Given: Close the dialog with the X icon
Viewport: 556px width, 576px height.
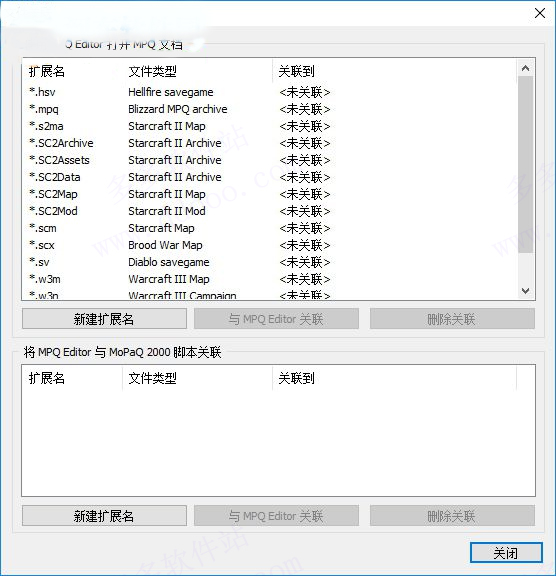Looking at the screenshot, I should coord(539,13).
